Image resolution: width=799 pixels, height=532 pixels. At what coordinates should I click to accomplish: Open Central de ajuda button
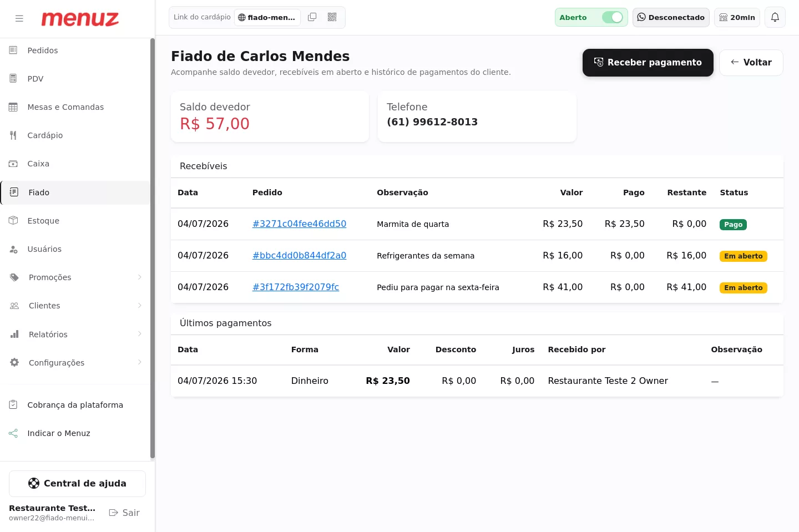[x=77, y=484]
